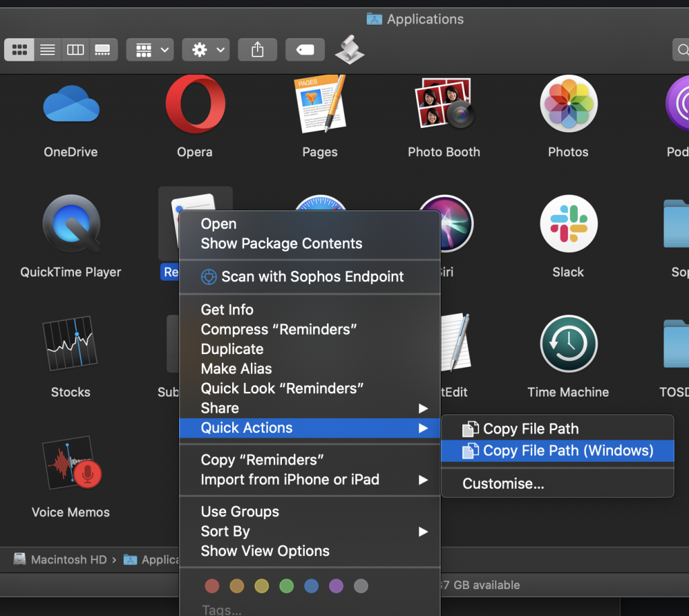
Task: Choose Make Alias
Action: 310,368
